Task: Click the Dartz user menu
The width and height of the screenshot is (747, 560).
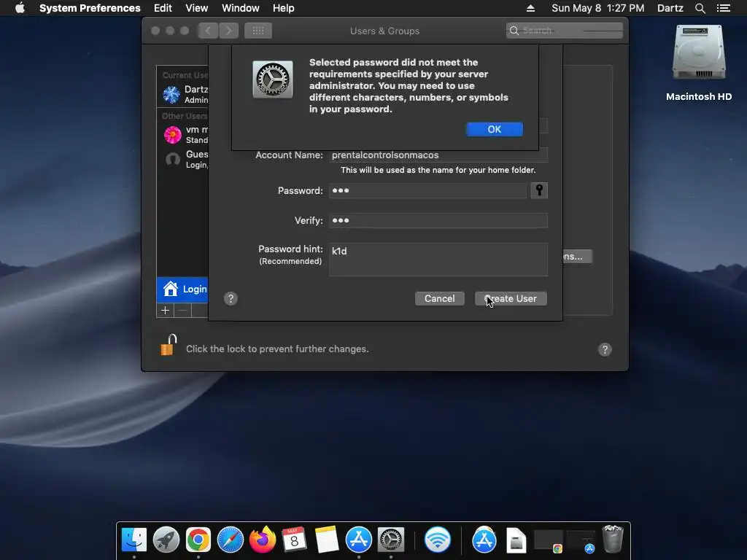Action: pyautogui.click(x=670, y=8)
